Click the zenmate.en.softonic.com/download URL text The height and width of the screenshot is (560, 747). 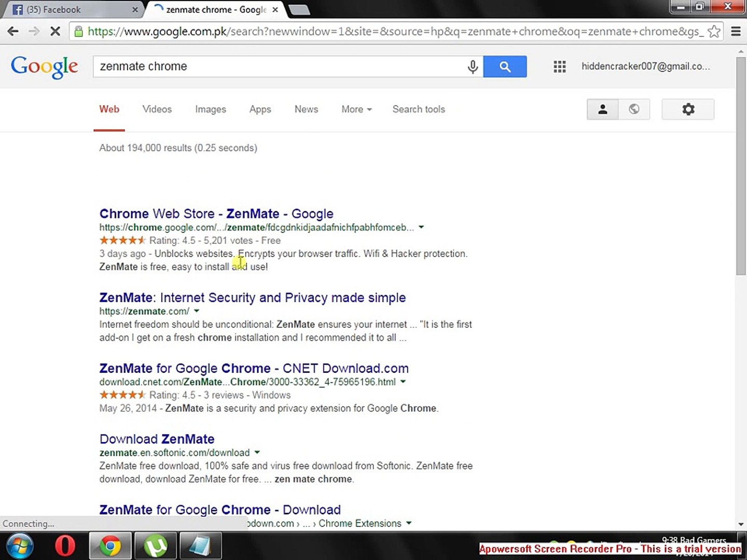[x=174, y=453]
